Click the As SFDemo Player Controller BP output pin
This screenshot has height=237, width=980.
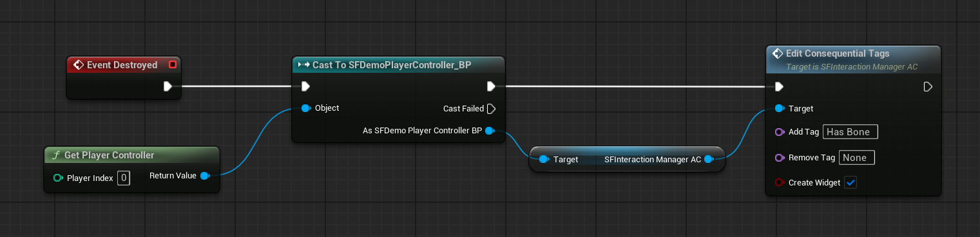tap(489, 131)
